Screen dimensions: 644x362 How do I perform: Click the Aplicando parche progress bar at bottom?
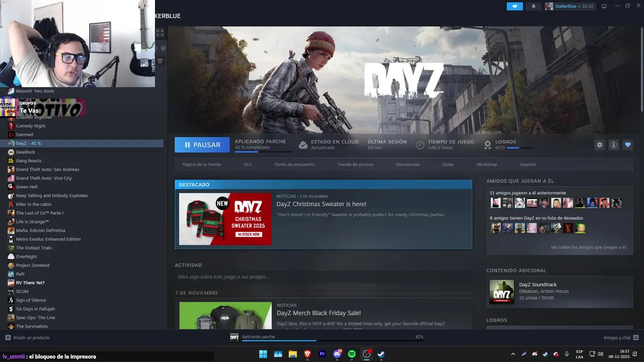point(333,341)
